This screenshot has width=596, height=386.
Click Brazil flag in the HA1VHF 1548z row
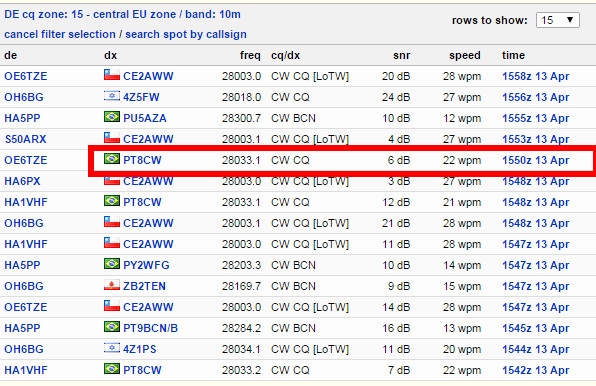pyautogui.click(x=112, y=201)
